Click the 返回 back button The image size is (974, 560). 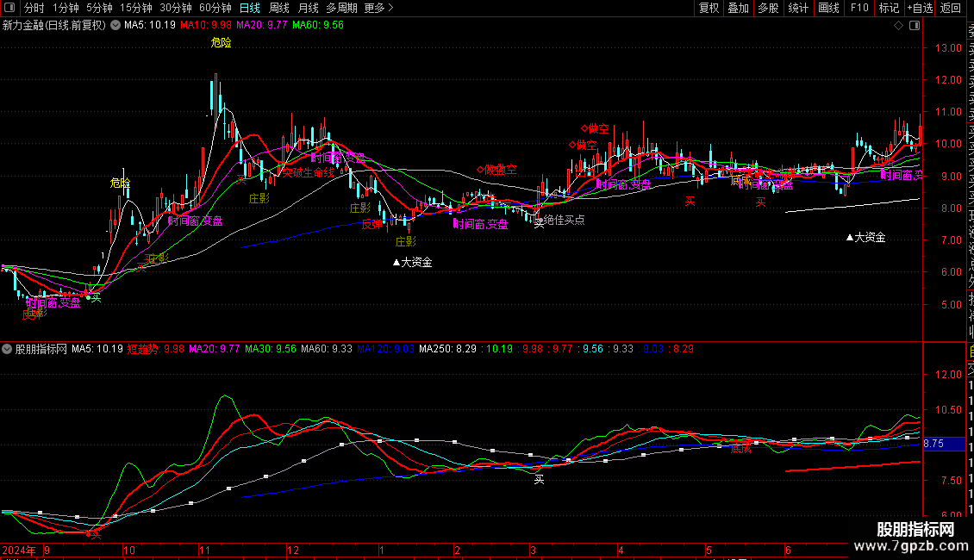(x=951, y=8)
